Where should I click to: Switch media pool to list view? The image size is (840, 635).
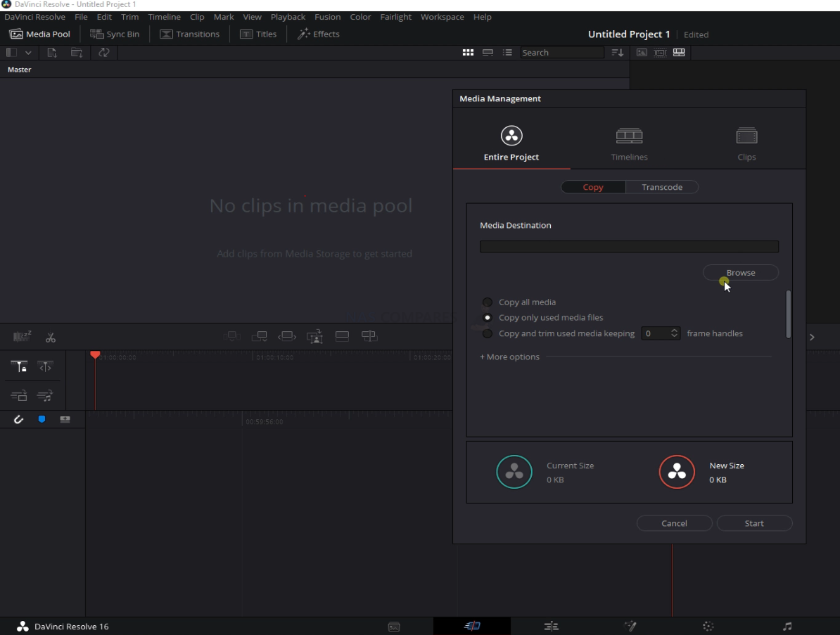[507, 53]
